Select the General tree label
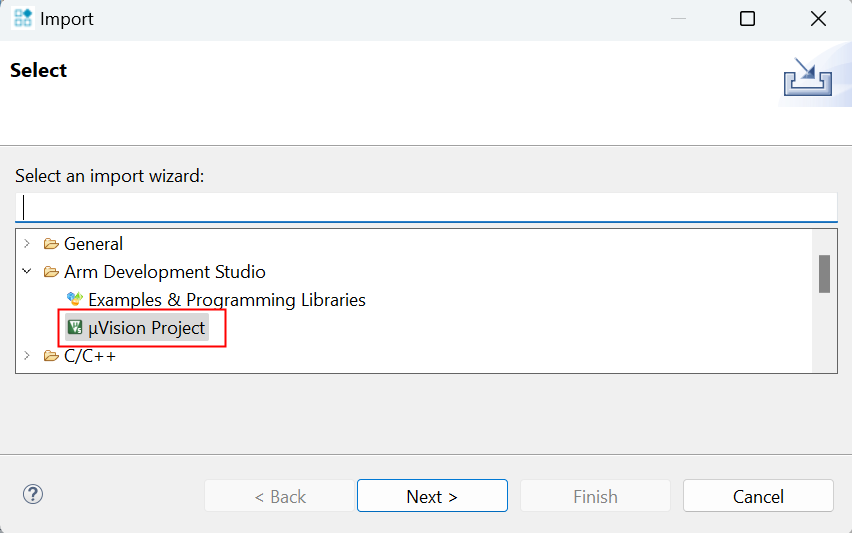Image resolution: width=852 pixels, height=533 pixels. (93, 244)
